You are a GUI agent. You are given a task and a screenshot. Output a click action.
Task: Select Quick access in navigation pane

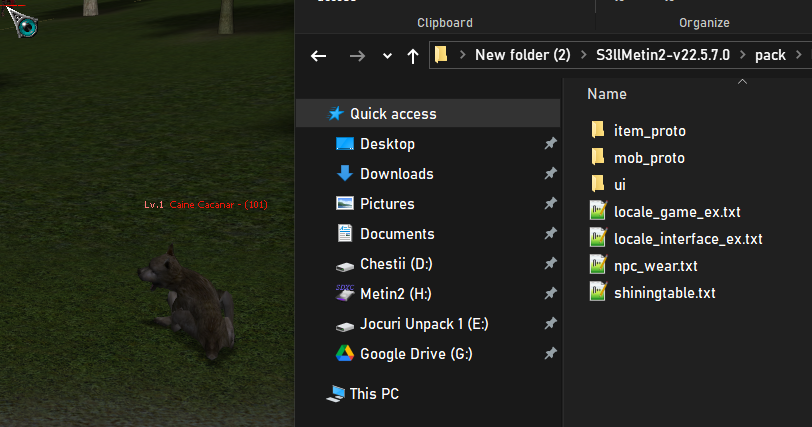(428, 113)
